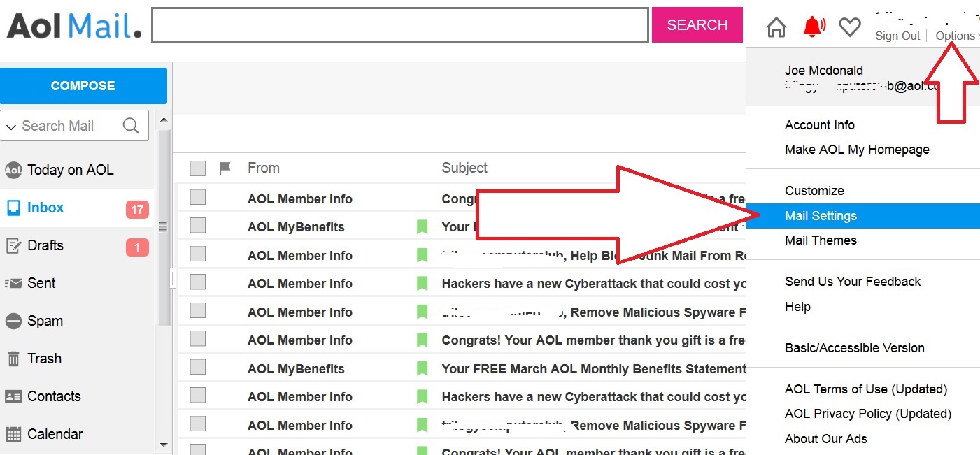Click the Today on AOL icon

(x=13, y=170)
